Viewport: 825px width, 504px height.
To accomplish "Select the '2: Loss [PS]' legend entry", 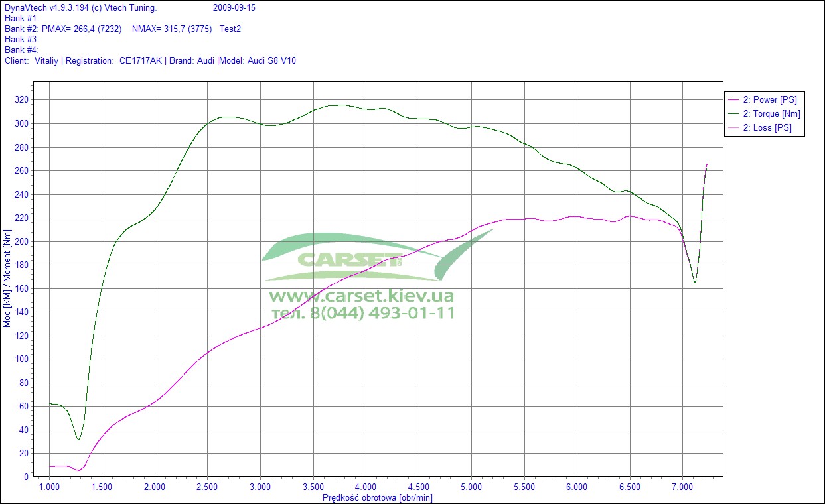I will coord(767,128).
